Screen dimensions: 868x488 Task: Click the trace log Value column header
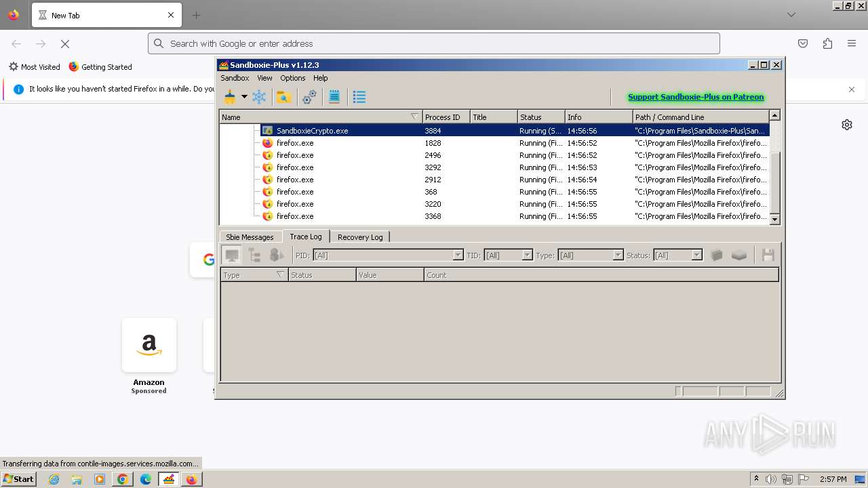pyautogui.click(x=390, y=275)
